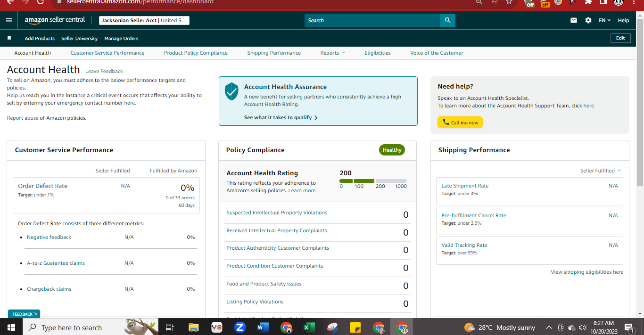This screenshot has width=644, height=335.
Task: Show hidden tray icons chevron
Action: coord(549,327)
